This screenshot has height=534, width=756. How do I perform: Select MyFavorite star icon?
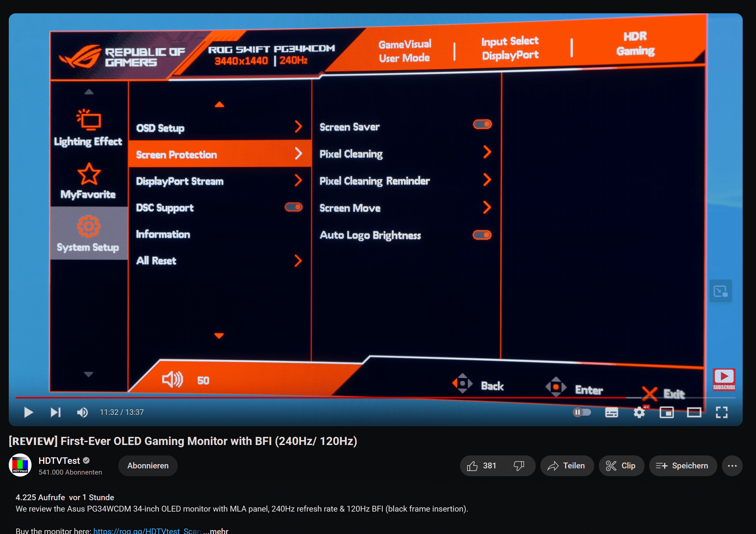89,173
